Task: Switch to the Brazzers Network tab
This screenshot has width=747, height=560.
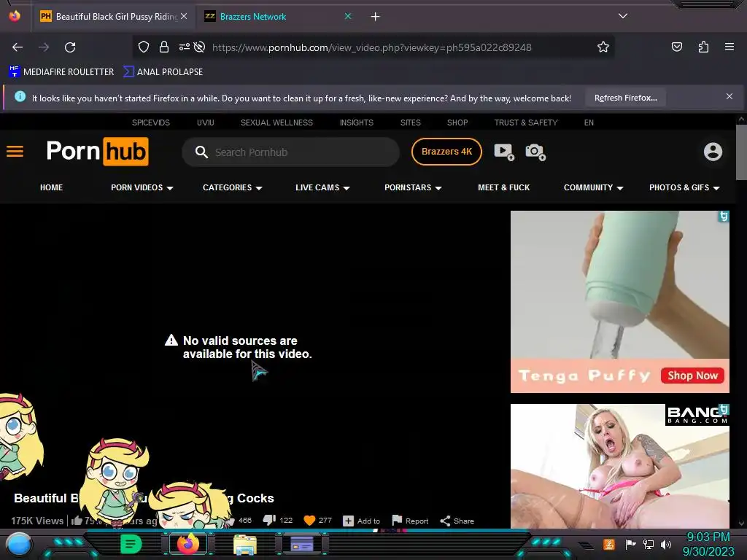Action: coord(276,17)
